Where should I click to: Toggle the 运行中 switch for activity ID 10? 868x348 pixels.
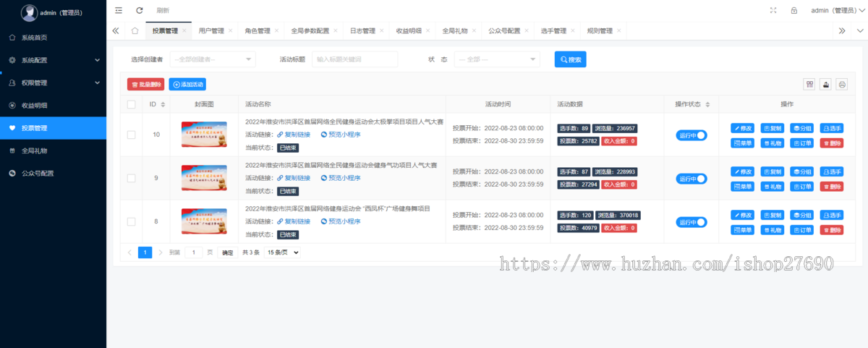(692, 135)
